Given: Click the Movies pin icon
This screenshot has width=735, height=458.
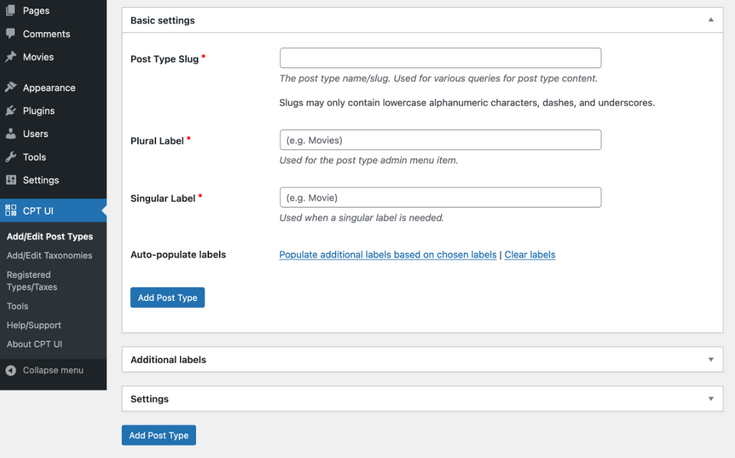Looking at the screenshot, I should [x=10, y=57].
